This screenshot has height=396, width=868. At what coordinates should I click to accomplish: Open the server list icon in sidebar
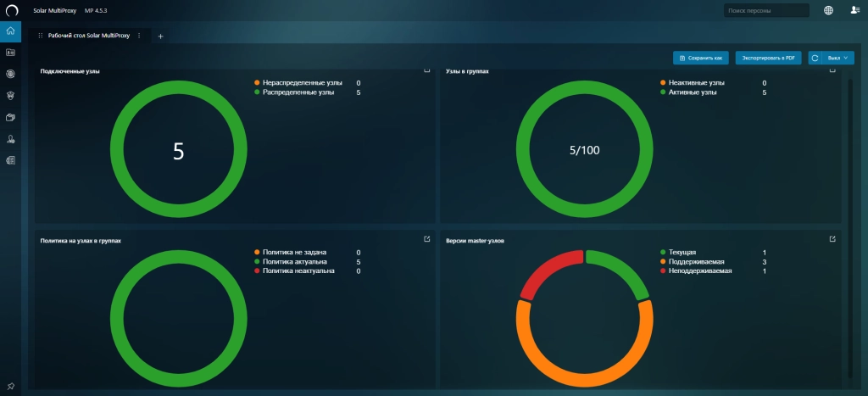point(10,160)
